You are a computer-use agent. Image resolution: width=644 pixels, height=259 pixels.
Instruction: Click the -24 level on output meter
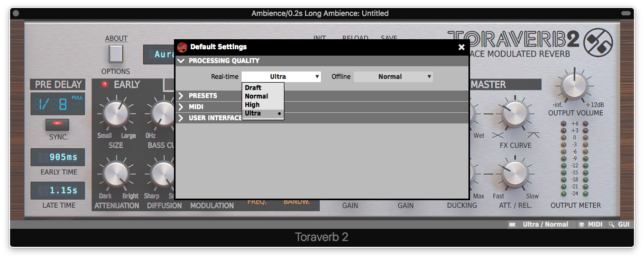pos(575,194)
